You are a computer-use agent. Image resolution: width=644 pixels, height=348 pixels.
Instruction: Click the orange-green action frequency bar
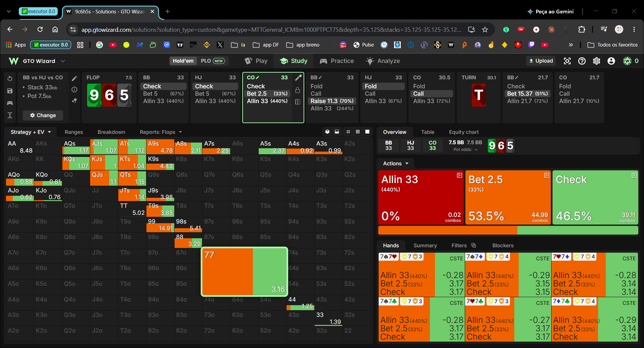tap(508, 230)
